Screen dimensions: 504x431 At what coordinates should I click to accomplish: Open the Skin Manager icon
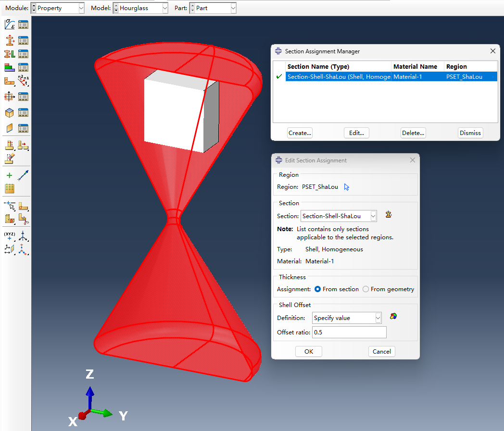(x=23, y=112)
